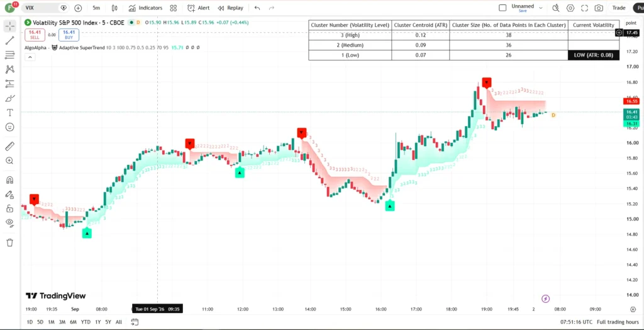644x330 pixels.
Task: Open the 07:51:16 UTC timezone menu
Action: pos(576,322)
